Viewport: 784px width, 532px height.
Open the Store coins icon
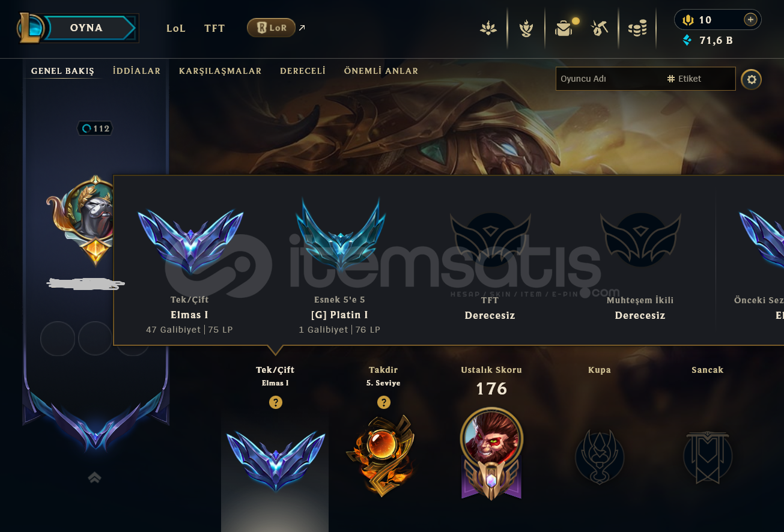pyautogui.click(x=637, y=28)
